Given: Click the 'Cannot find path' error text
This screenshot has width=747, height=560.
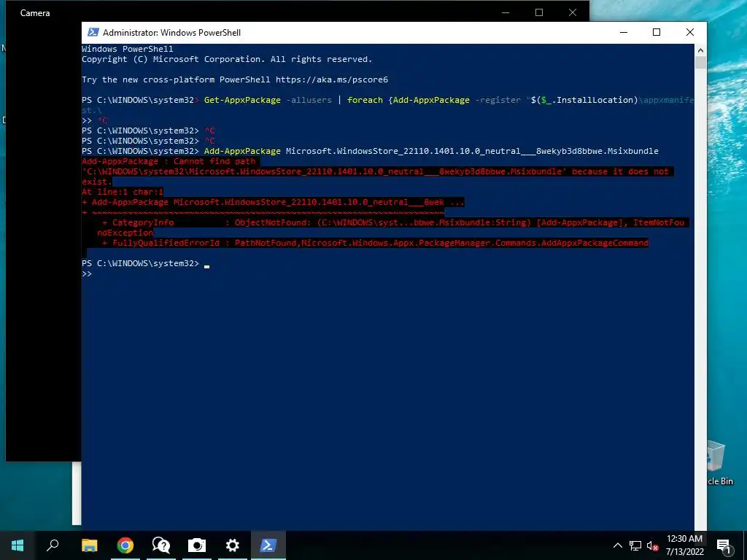Looking at the screenshot, I should point(214,161).
